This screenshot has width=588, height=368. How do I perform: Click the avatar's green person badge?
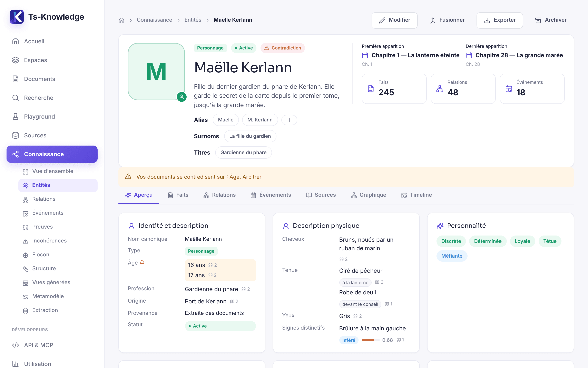tap(182, 97)
